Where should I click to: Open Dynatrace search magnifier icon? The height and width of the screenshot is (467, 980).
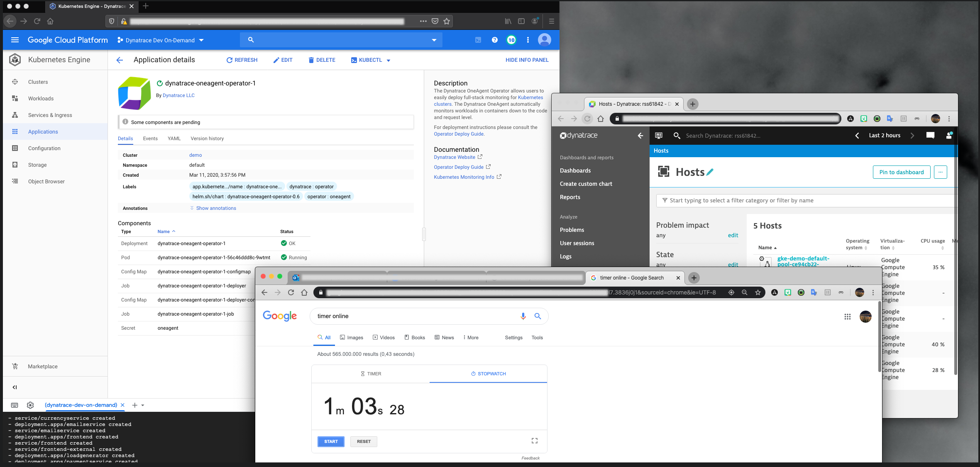(x=677, y=136)
